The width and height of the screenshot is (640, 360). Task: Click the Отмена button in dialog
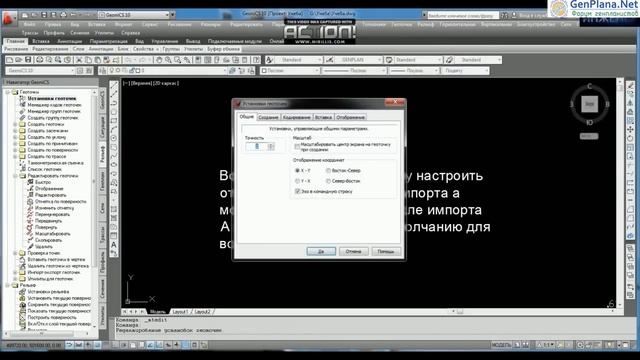[x=353, y=251]
